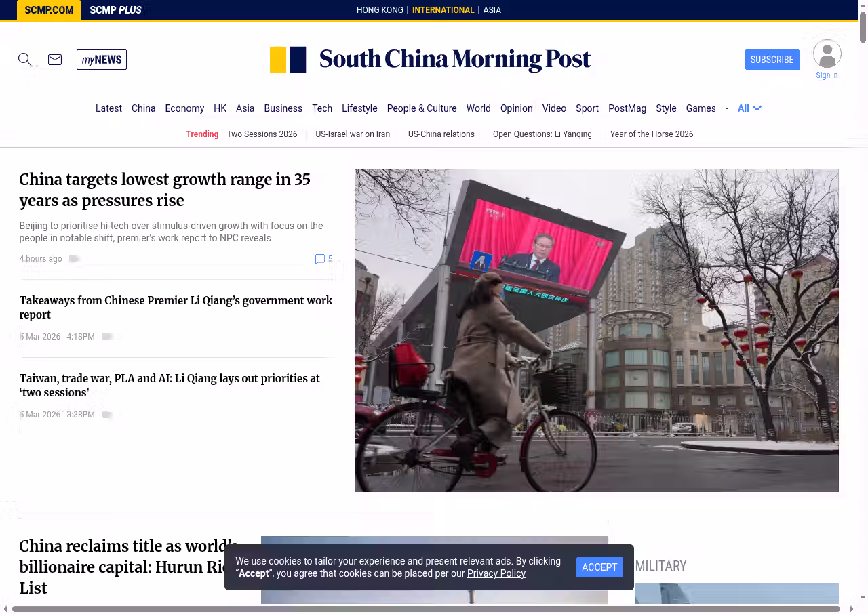Expand the All sections dropdown
Viewport: 868px width, 614px height.
(x=749, y=108)
